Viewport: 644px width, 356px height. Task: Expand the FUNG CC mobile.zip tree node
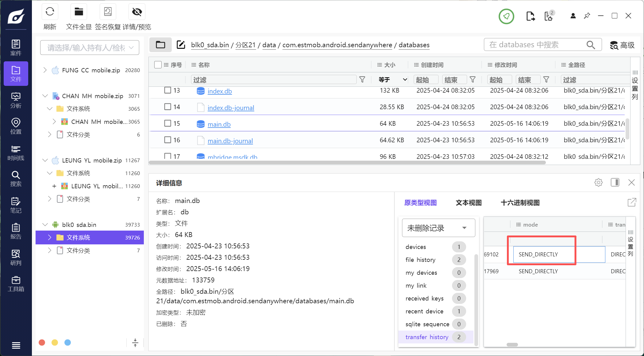point(45,70)
